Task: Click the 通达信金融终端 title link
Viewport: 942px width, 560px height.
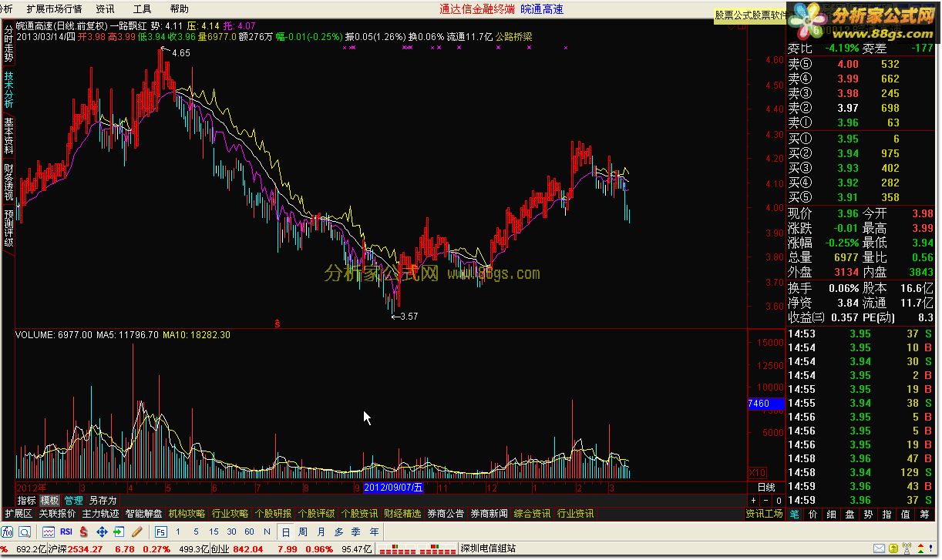Action: (x=477, y=9)
